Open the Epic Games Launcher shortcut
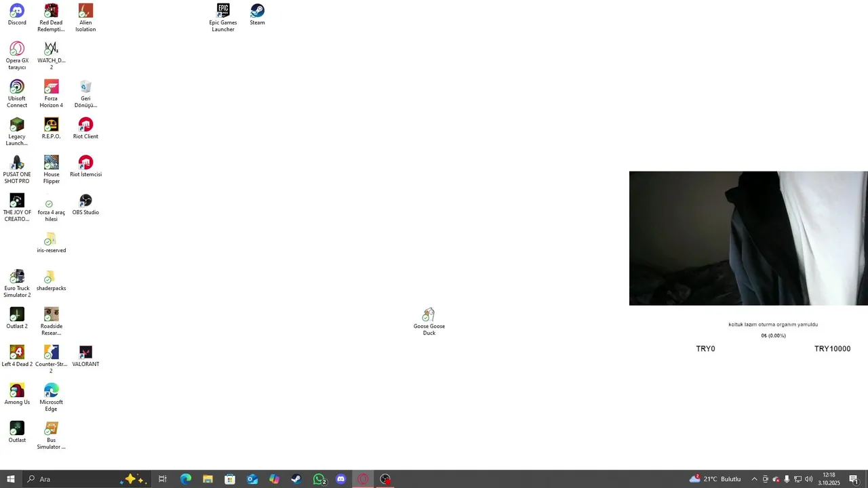The height and width of the screenshot is (488, 868). point(223,18)
